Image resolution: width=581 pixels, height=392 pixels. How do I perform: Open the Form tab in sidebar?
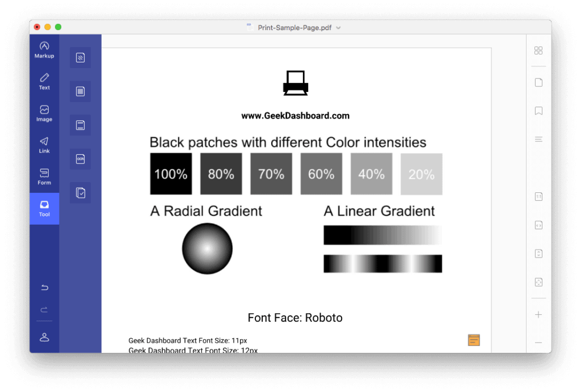44,177
